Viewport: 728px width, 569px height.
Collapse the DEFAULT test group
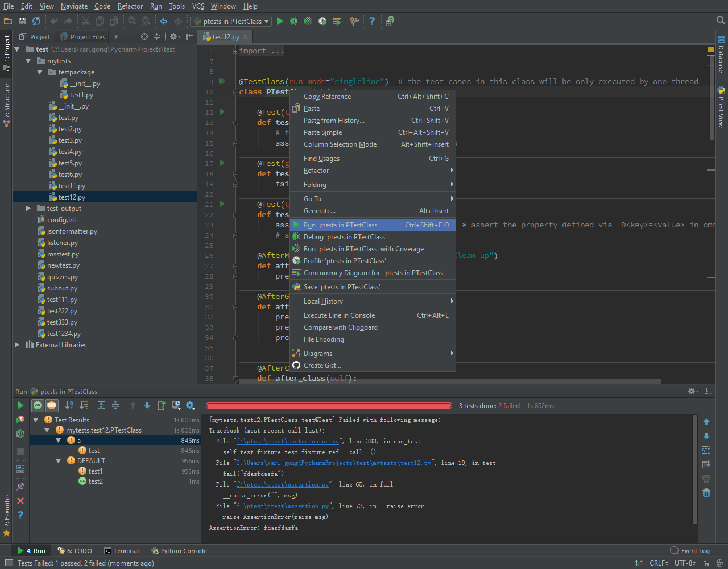click(59, 461)
